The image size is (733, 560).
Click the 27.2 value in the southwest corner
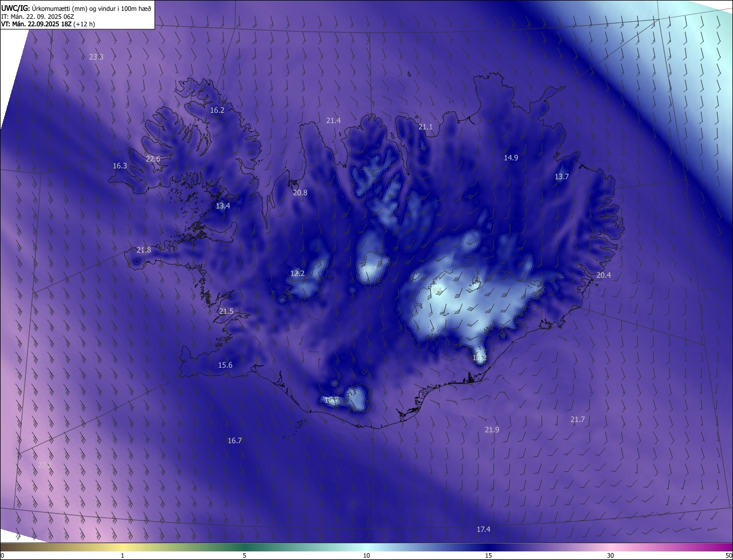coord(45,465)
